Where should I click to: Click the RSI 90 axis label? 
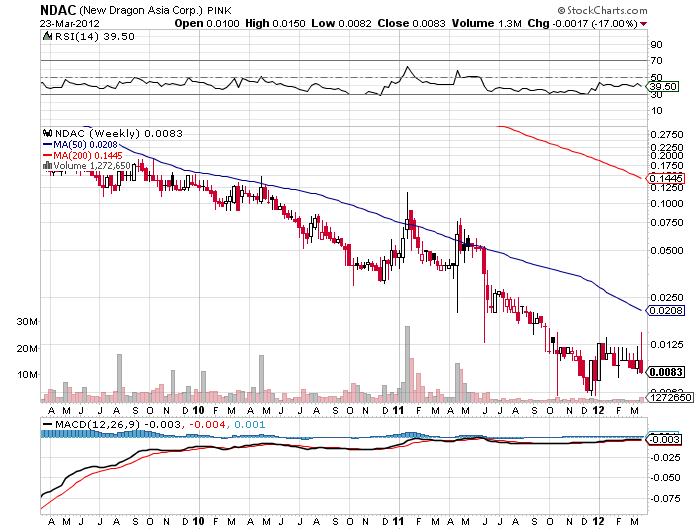coord(656,45)
